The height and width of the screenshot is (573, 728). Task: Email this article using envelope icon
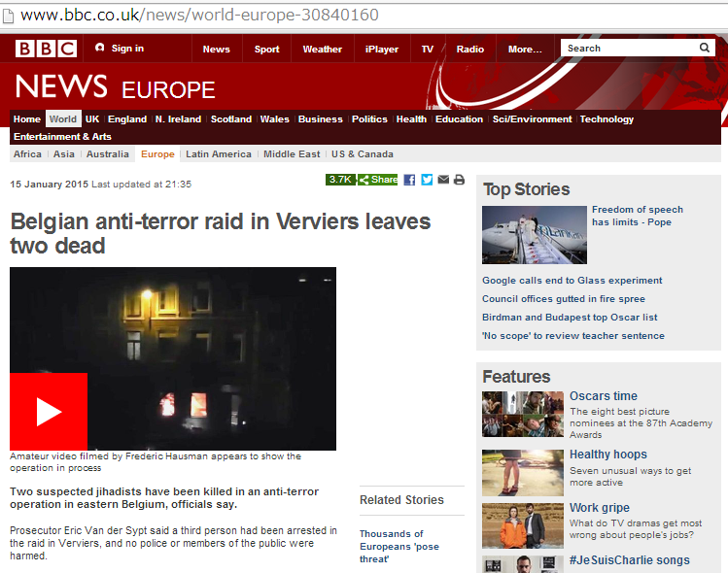point(443,180)
